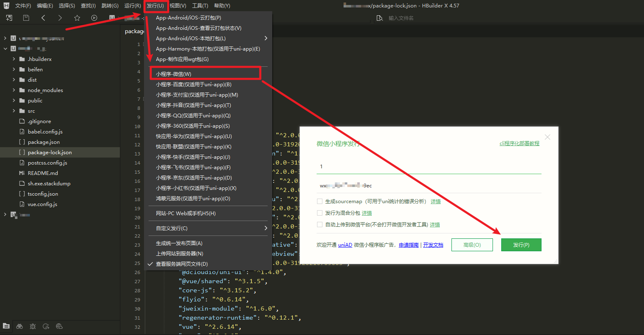Click the package.json bracket file icon
Viewport: 644px width, 335px height.
point(22,142)
